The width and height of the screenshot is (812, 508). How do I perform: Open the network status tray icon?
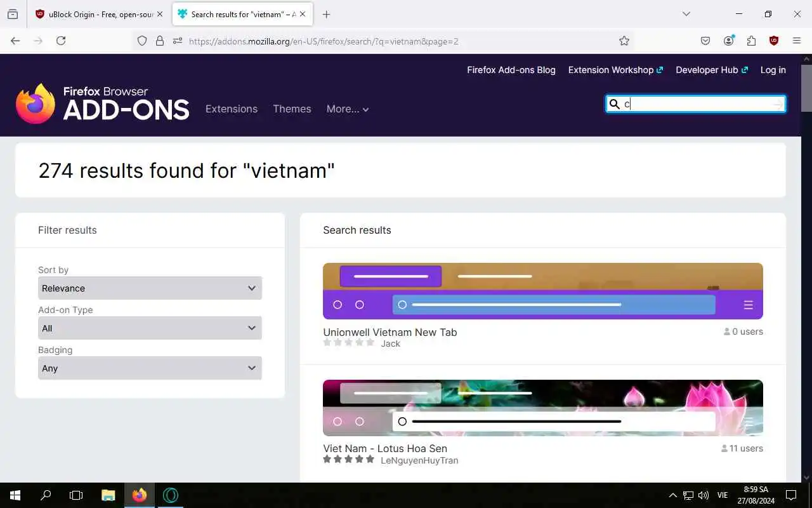pyautogui.click(x=688, y=495)
